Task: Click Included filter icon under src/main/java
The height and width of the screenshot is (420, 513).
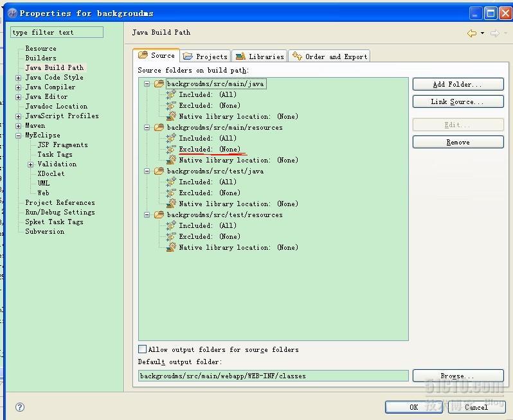Action: coord(171,94)
